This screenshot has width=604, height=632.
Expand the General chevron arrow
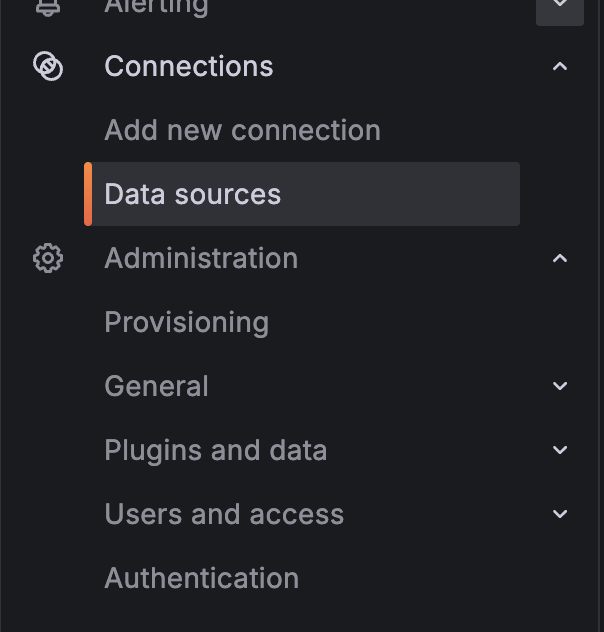coord(560,386)
